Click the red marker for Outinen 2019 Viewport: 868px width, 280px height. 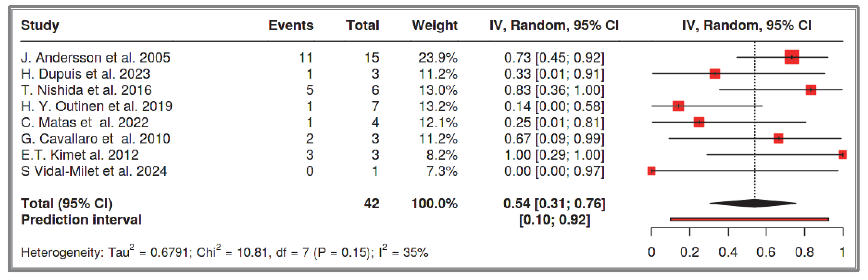click(678, 106)
